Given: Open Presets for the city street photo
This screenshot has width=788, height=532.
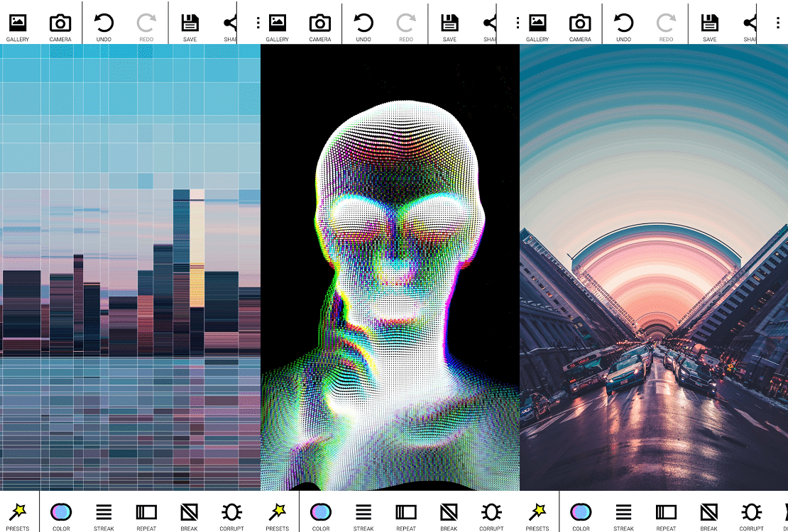Looking at the screenshot, I should 537,516.
